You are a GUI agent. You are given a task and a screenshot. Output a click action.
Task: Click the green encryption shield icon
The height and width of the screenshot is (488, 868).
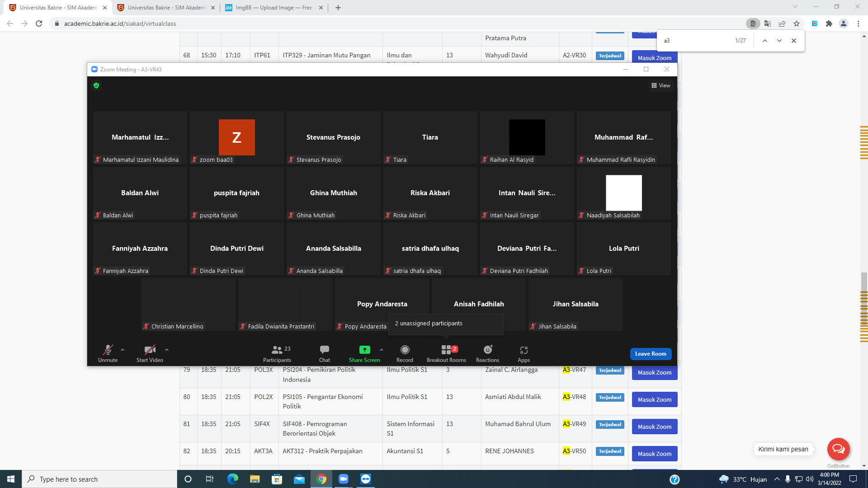[x=96, y=85]
